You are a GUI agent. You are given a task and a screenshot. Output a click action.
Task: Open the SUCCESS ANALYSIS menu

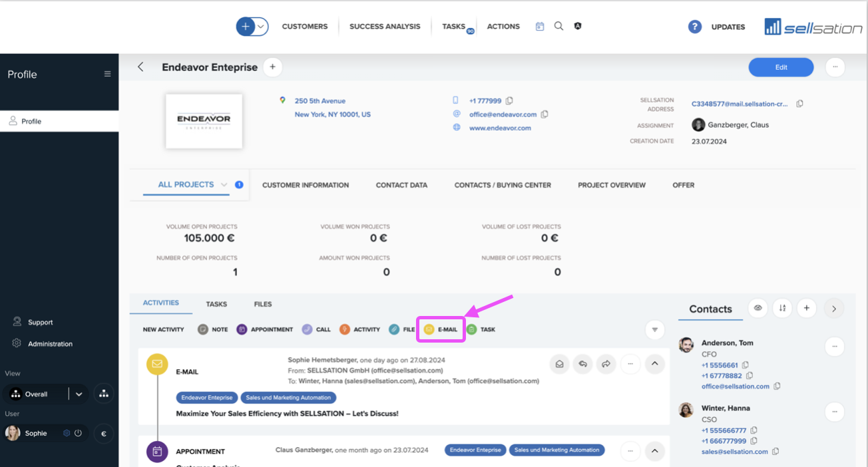(385, 27)
